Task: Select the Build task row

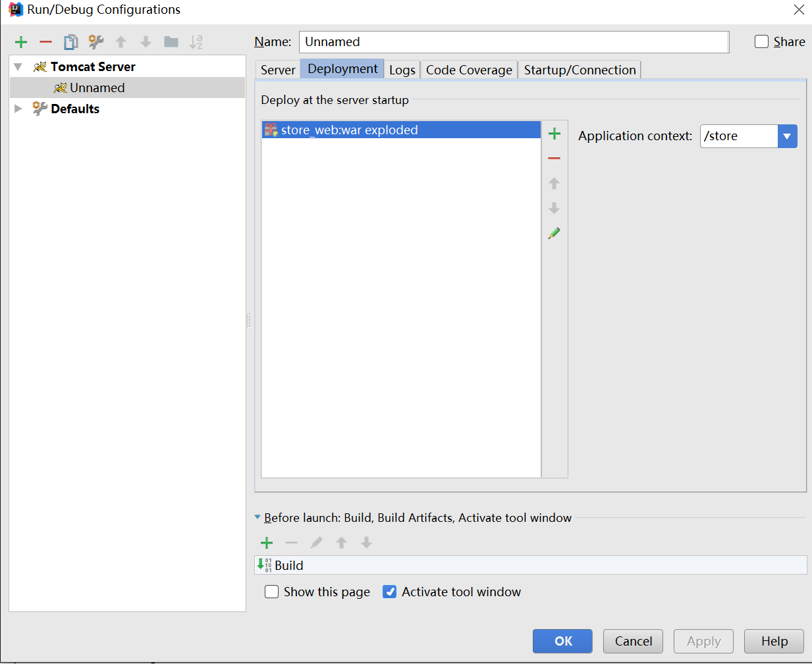Action: point(531,565)
